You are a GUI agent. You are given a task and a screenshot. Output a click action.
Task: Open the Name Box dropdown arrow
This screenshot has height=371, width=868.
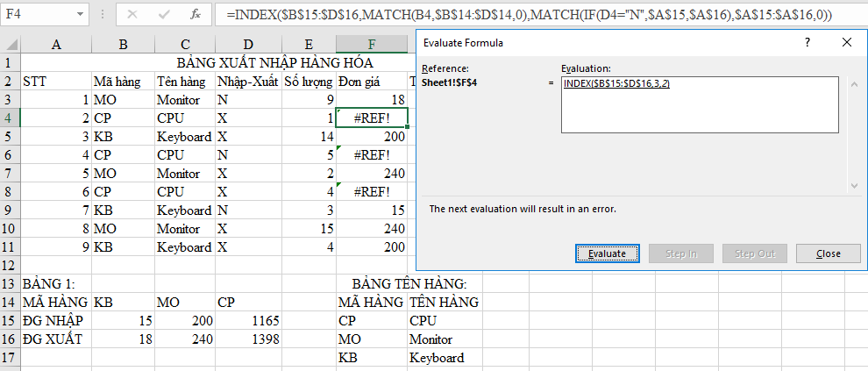81,14
